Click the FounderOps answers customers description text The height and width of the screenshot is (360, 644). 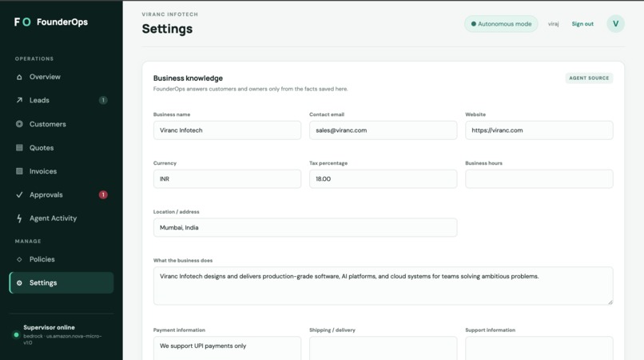click(x=251, y=89)
